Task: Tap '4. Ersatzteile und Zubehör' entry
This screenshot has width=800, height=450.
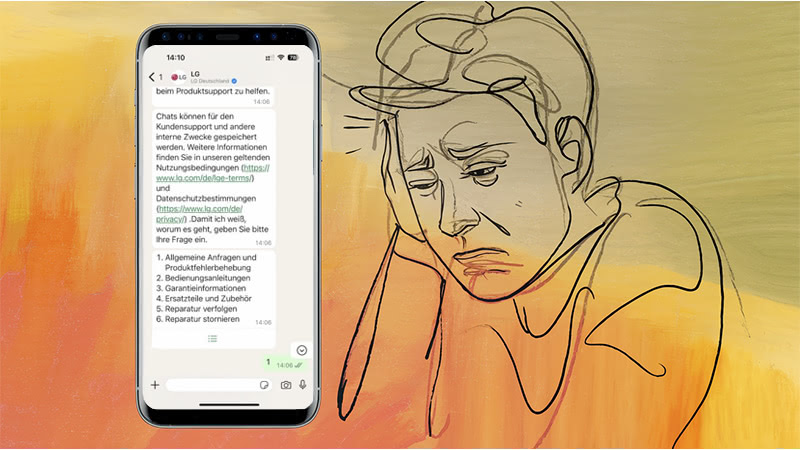Action: coord(204,298)
